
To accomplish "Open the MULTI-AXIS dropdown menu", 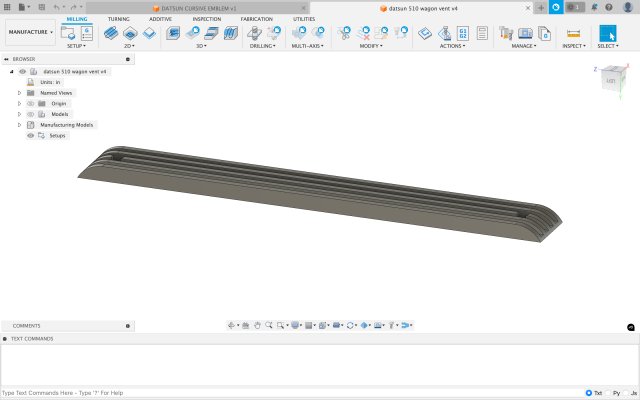I will (x=308, y=46).
